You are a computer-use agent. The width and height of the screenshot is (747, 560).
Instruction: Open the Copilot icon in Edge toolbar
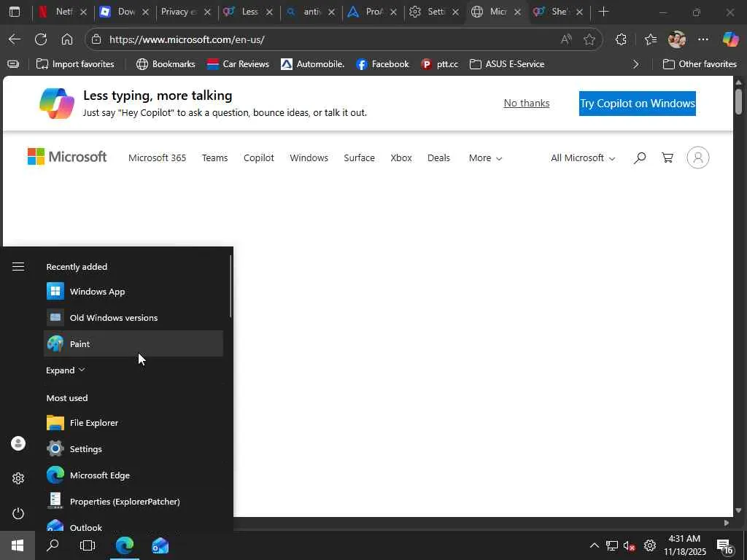click(x=730, y=39)
